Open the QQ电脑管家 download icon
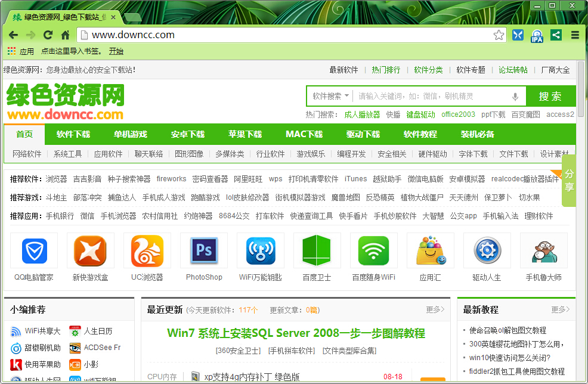This screenshot has width=588, height=384. [34, 250]
